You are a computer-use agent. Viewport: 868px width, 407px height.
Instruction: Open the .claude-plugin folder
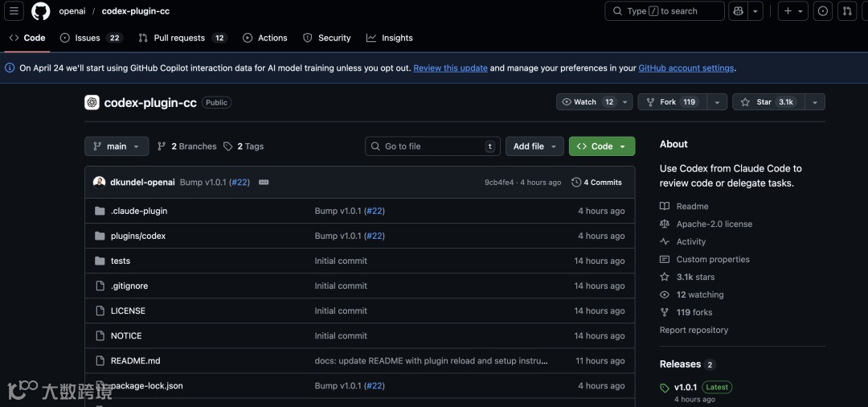pos(139,211)
